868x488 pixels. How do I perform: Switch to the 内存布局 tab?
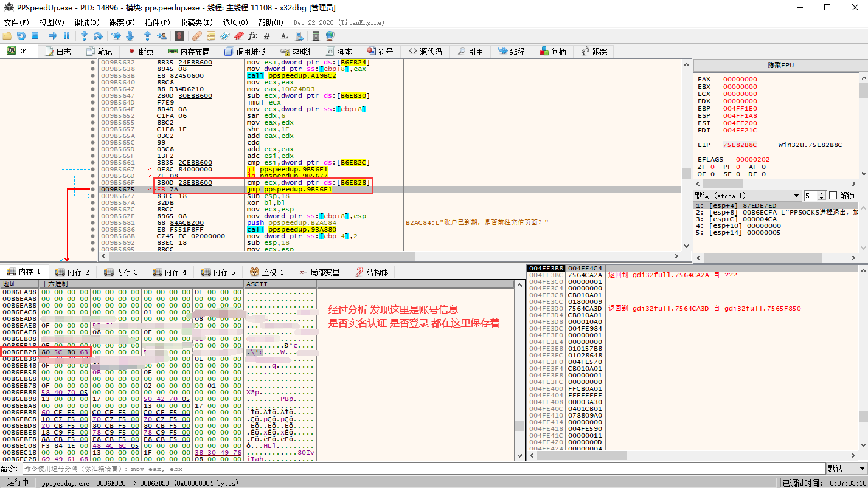click(189, 52)
